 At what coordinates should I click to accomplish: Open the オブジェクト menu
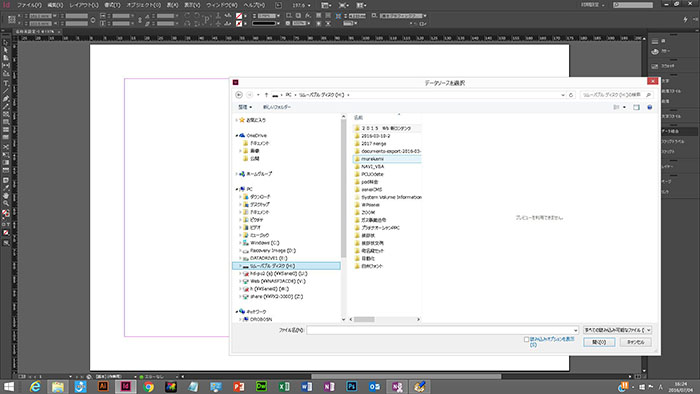(144, 5)
